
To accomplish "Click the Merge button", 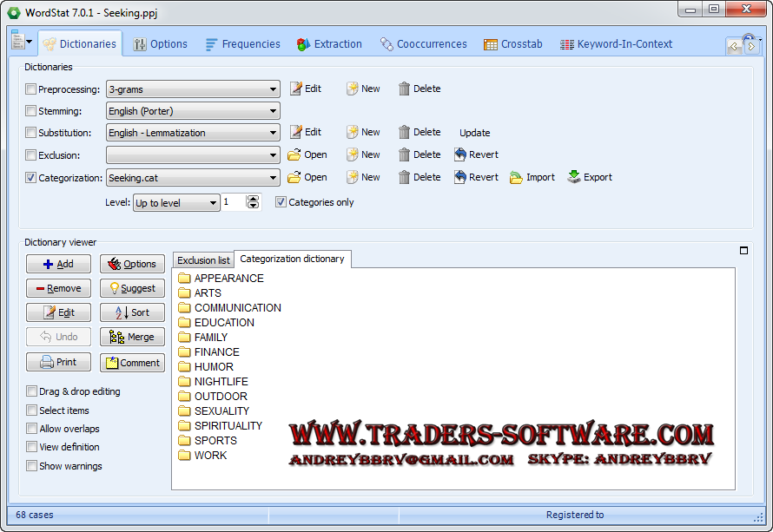I will click(132, 337).
